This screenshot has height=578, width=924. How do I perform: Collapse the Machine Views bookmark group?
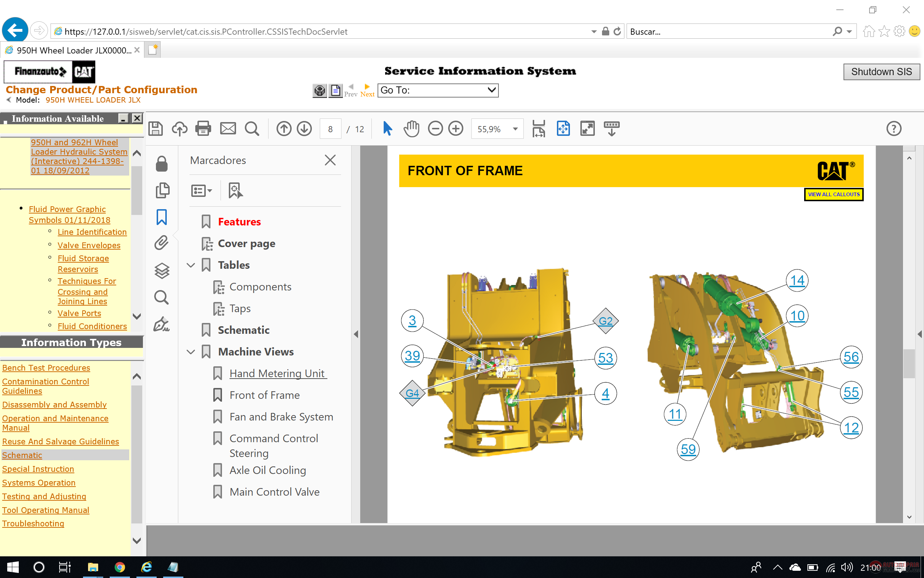click(191, 352)
